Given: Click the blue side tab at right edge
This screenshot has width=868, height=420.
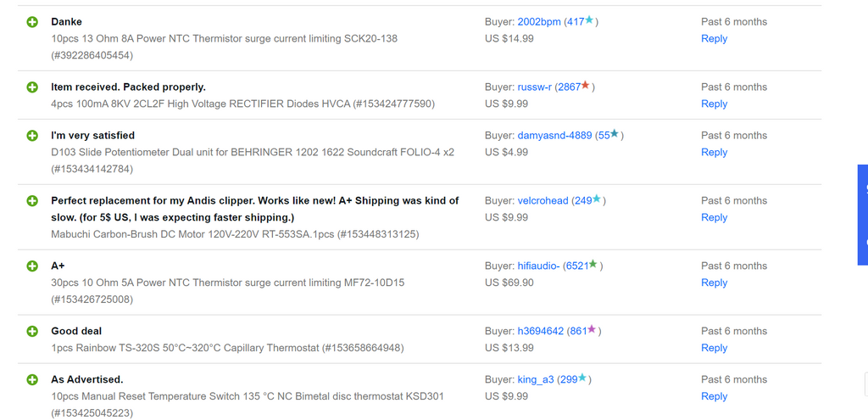Looking at the screenshot, I should pyautogui.click(x=863, y=215).
